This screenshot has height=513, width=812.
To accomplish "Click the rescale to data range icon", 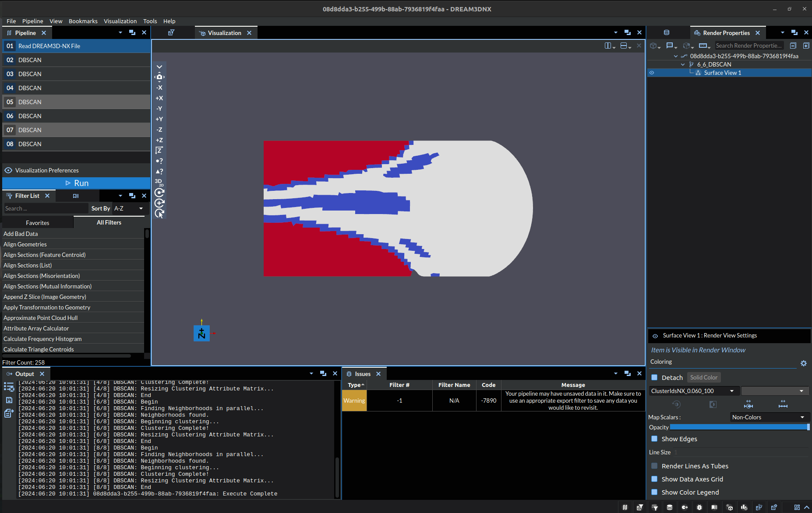I will (x=748, y=404).
